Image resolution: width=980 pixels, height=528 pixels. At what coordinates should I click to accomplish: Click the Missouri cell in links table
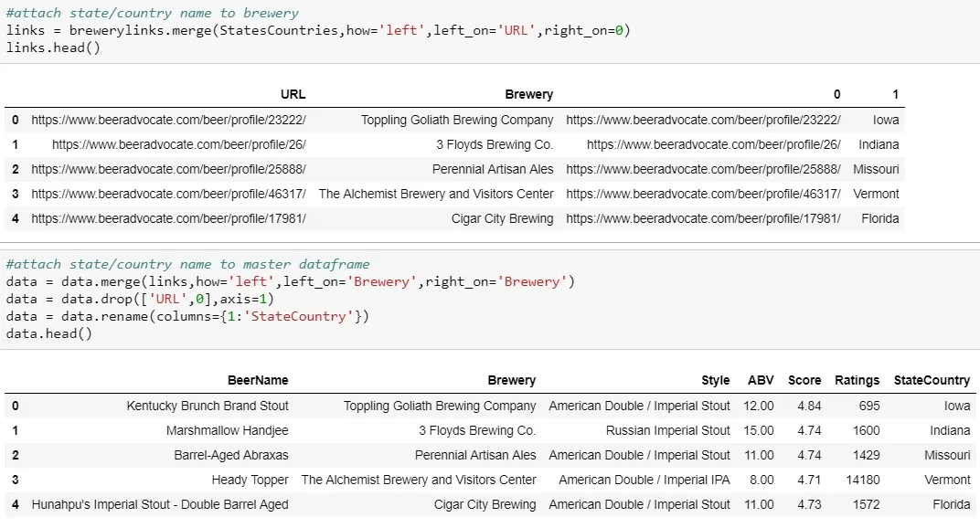(877, 169)
